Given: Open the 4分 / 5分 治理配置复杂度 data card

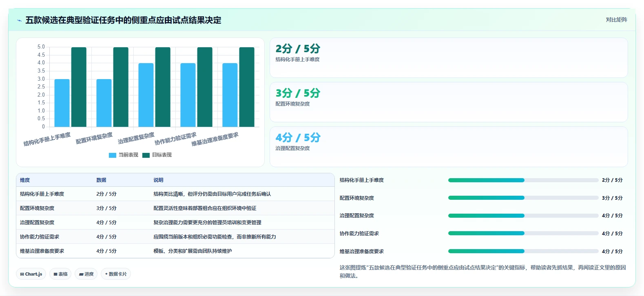Looking at the screenshot, I should [449, 147].
